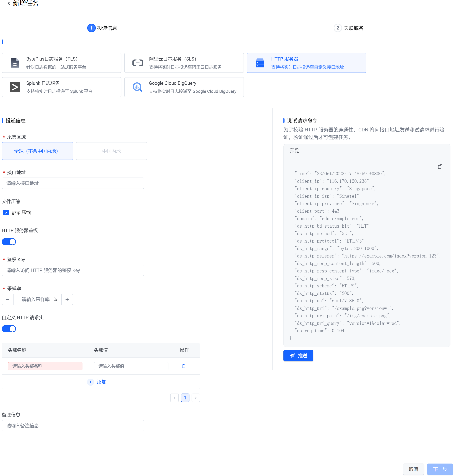Viewport: 454px width, 476px height.
Task: Click the back arrow beside 新增任务
Action: (x=9, y=4)
